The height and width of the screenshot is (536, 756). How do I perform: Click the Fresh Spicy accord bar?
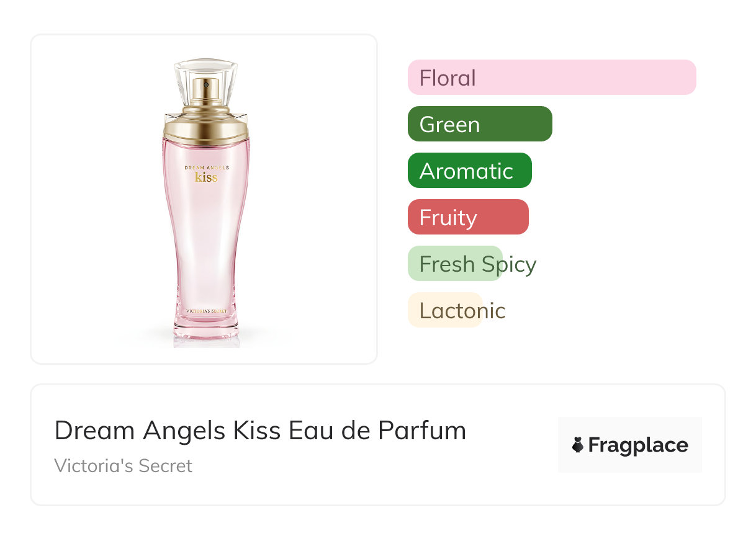[454, 264]
